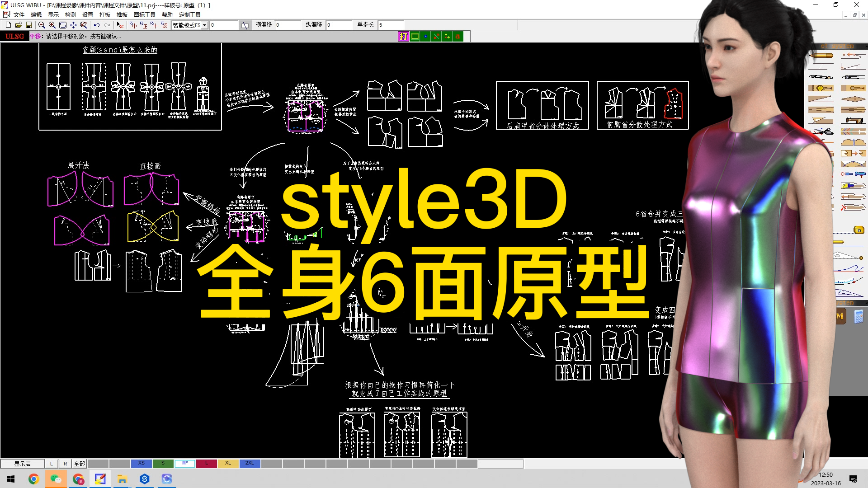
Task: Select the green S size swatch
Action: click(x=163, y=464)
